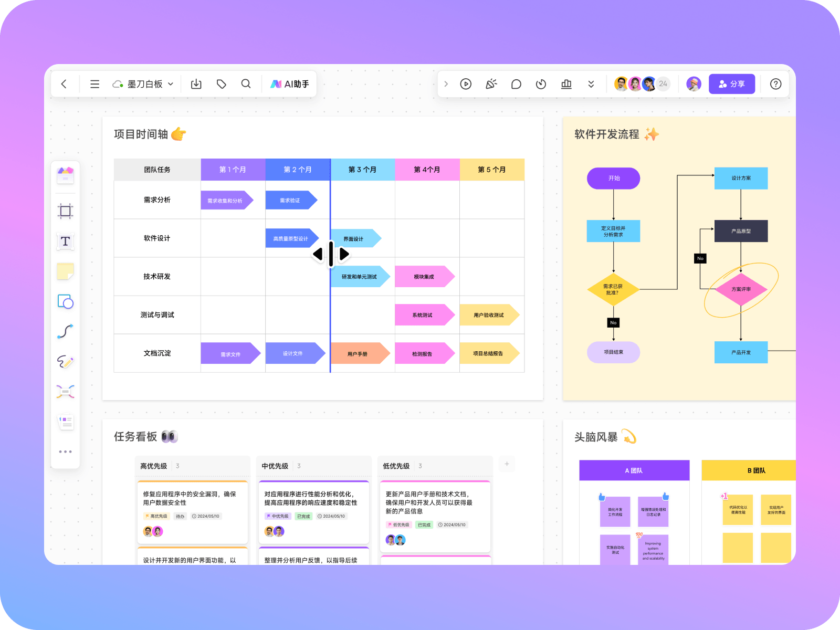Open the AI助手 assistant
Viewport: 840px width, 630px height.
point(290,84)
